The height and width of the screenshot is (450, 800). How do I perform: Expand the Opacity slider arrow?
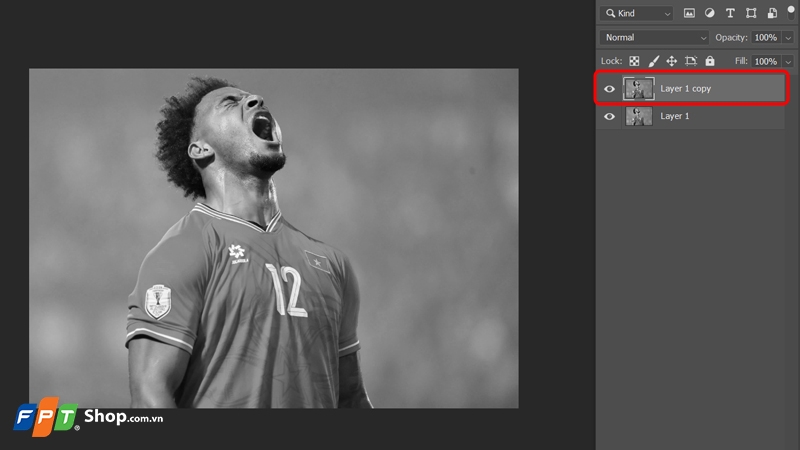pos(788,38)
